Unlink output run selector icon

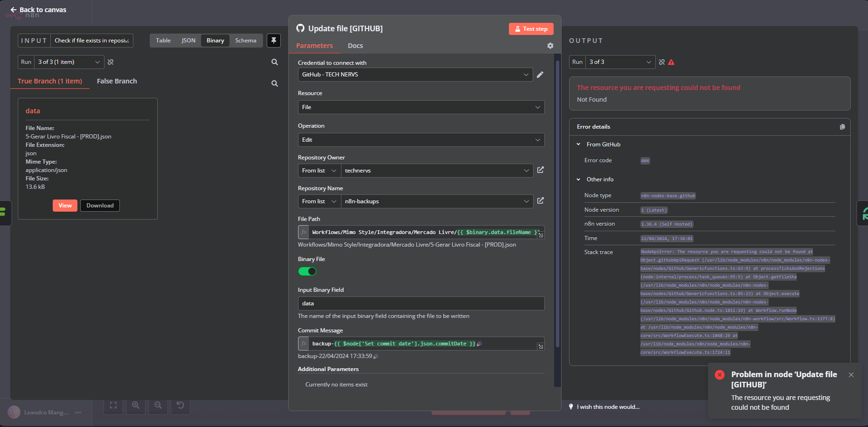[x=662, y=62]
